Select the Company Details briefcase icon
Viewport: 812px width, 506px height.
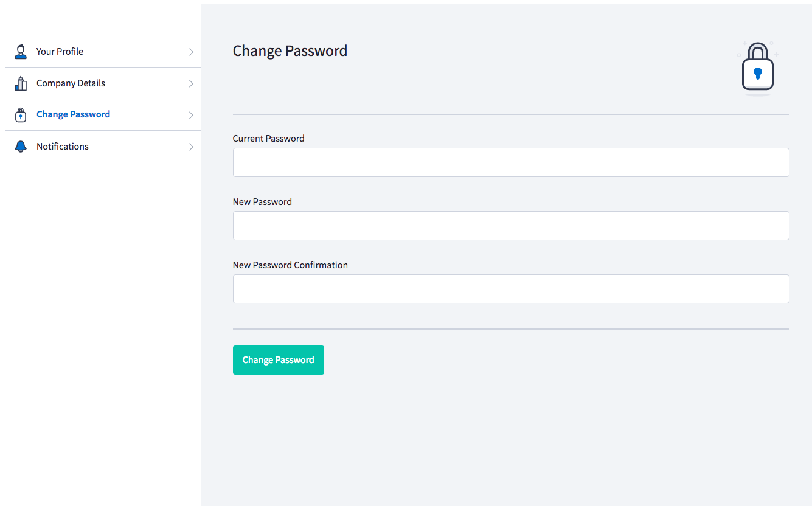click(21, 83)
